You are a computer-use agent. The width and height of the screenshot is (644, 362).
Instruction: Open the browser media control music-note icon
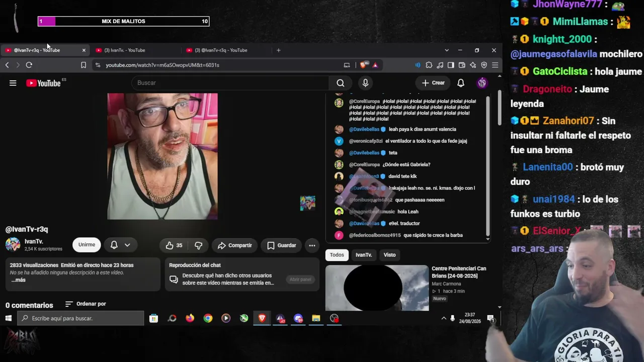[x=440, y=65]
